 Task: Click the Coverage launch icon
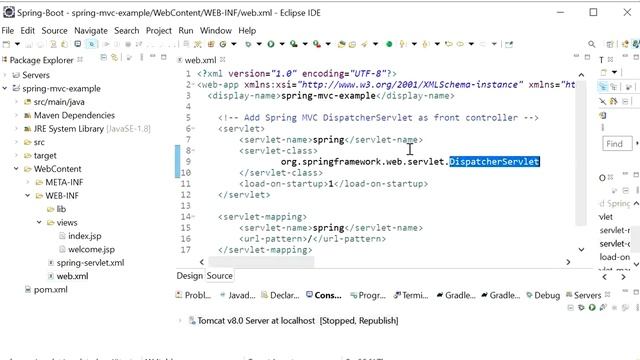pyautogui.click(x=294, y=44)
